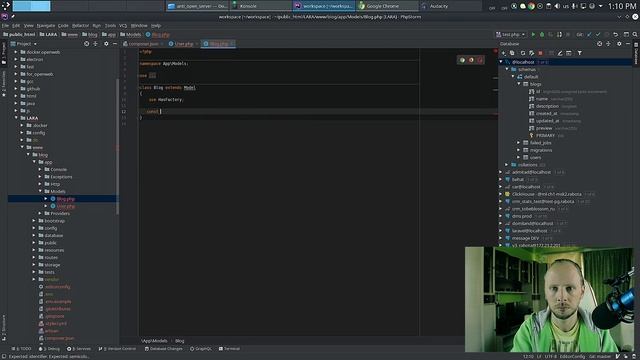The width and height of the screenshot is (640, 360).
Task: Expand the failed_jobs table
Action: tap(519, 143)
